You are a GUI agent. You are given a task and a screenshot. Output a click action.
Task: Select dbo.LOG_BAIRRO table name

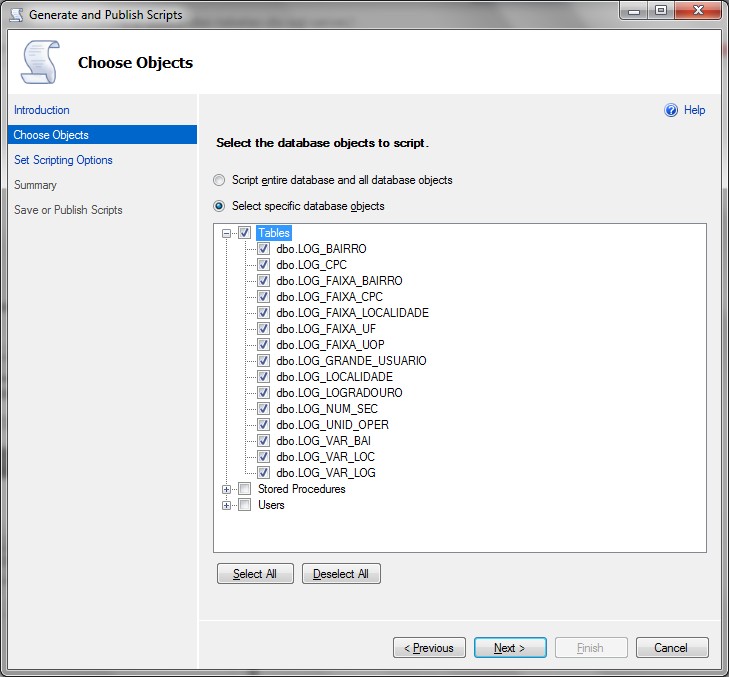(321, 249)
